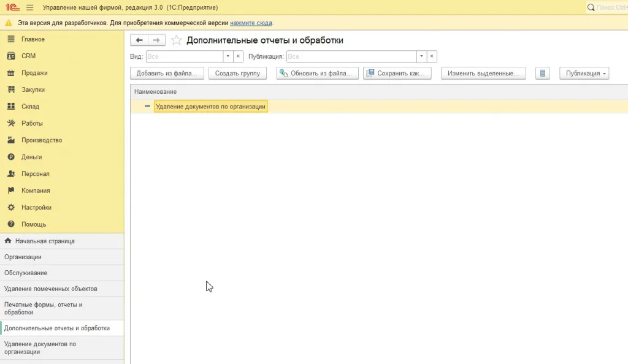Image resolution: width=628 pixels, height=364 pixels.
Task: Open the CRM section
Action: 62,56
